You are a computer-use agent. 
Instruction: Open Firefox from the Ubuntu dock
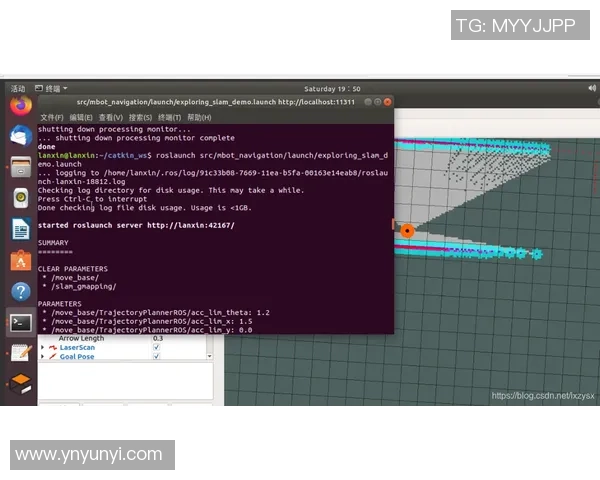(x=20, y=105)
